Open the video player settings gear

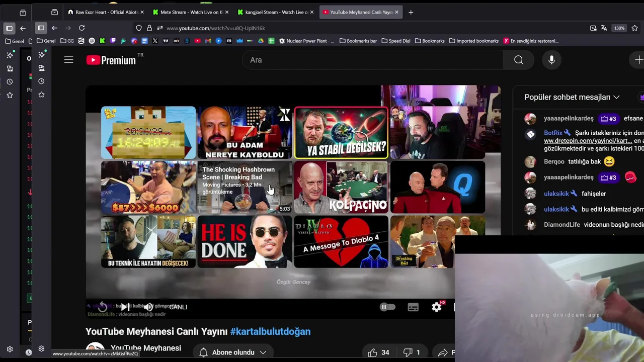coord(436,307)
